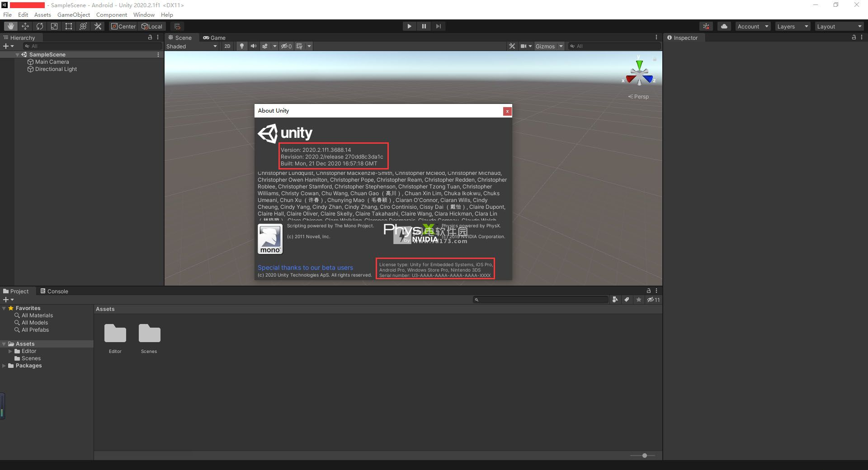Select the combined Transform tool
This screenshot has width=868, height=470.
pos(83,26)
